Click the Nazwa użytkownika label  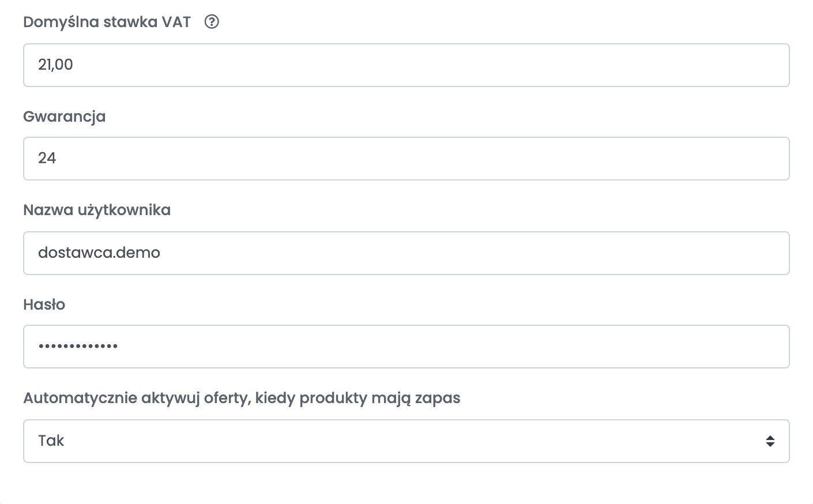(97, 210)
